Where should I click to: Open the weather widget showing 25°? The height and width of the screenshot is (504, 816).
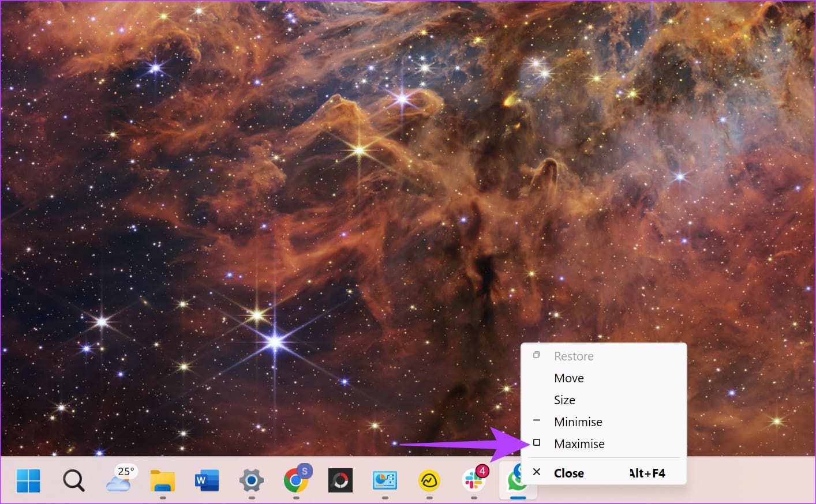(x=120, y=479)
